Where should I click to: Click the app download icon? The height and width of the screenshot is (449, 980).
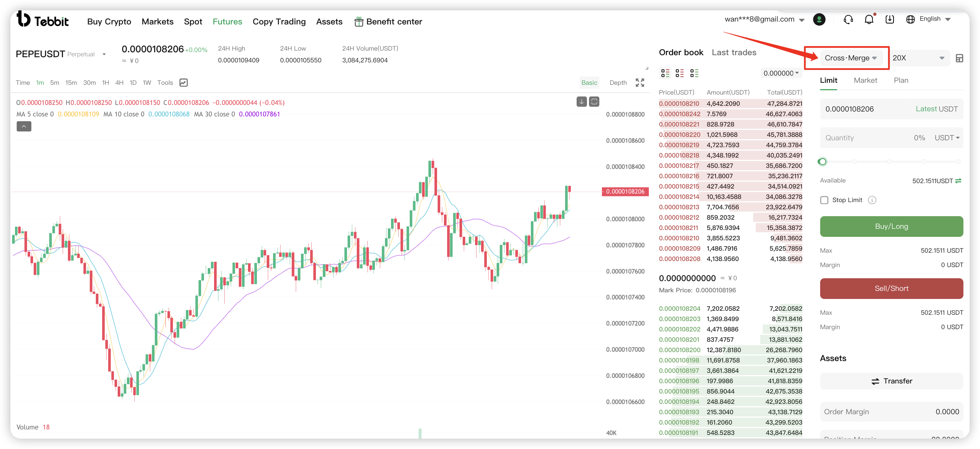tap(889, 19)
